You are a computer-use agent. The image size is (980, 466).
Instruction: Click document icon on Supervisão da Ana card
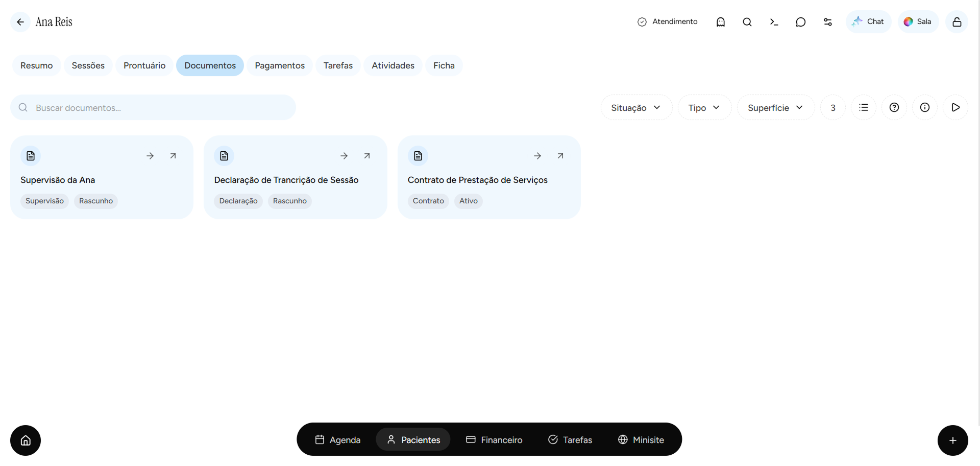31,156
